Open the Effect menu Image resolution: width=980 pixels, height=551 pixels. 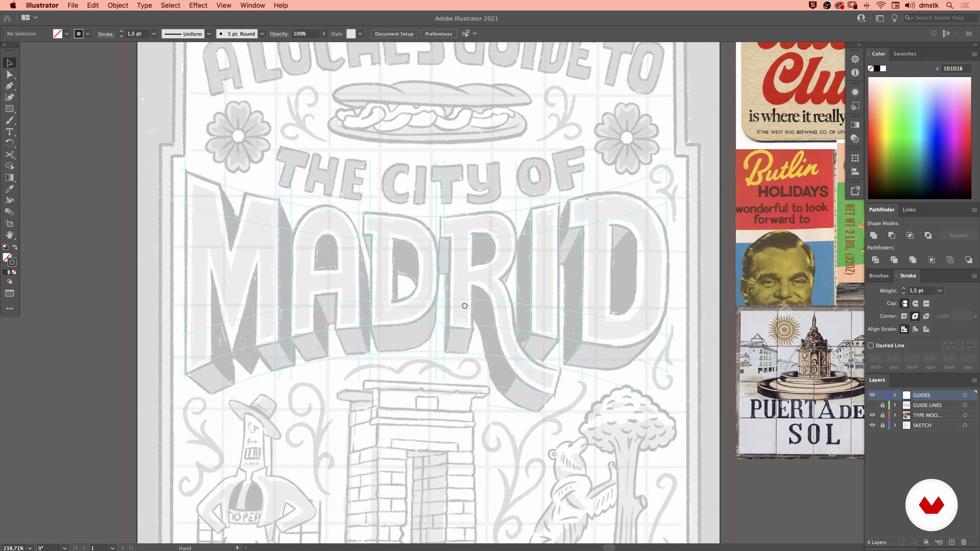(x=198, y=5)
